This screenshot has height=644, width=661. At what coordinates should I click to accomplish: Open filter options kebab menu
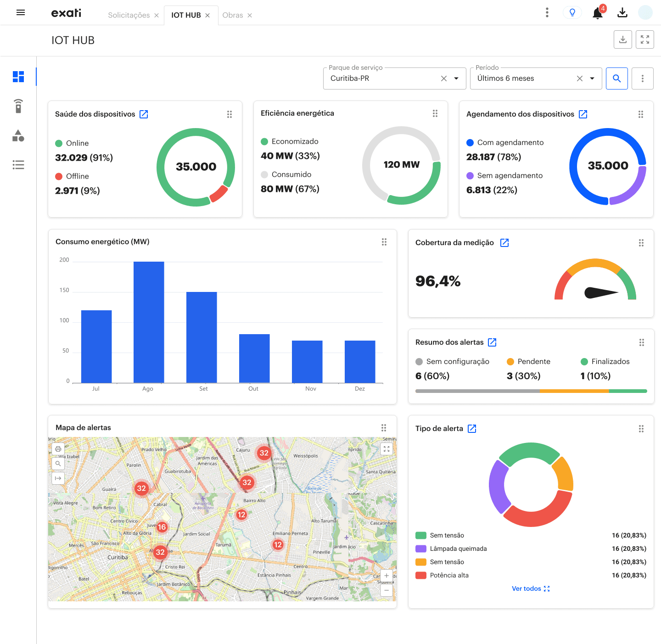point(643,78)
